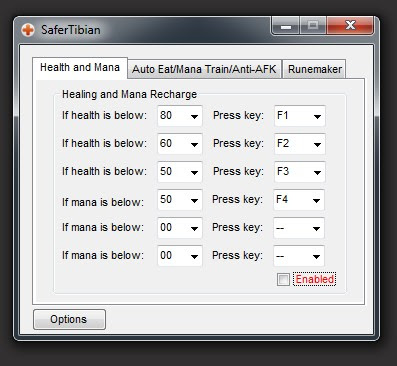Expand the second mana threshold dropdown showing 00

[x=180, y=228]
